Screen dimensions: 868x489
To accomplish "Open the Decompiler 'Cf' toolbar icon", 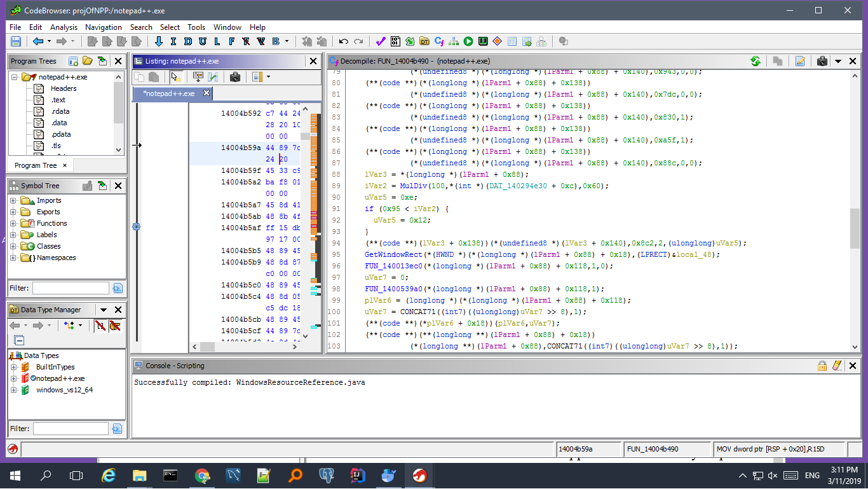I will [439, 41].
